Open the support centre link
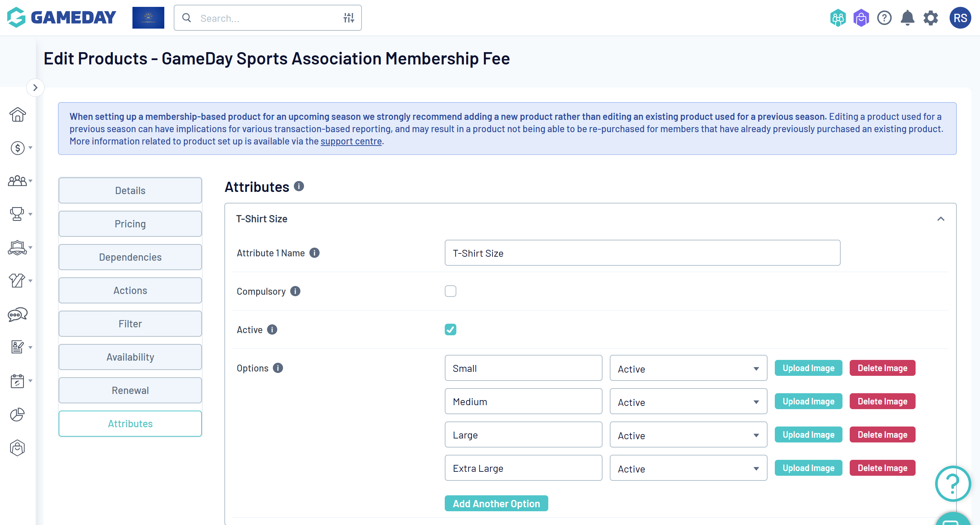Viewport: 980px width, 525px height. tap(351, 141)
